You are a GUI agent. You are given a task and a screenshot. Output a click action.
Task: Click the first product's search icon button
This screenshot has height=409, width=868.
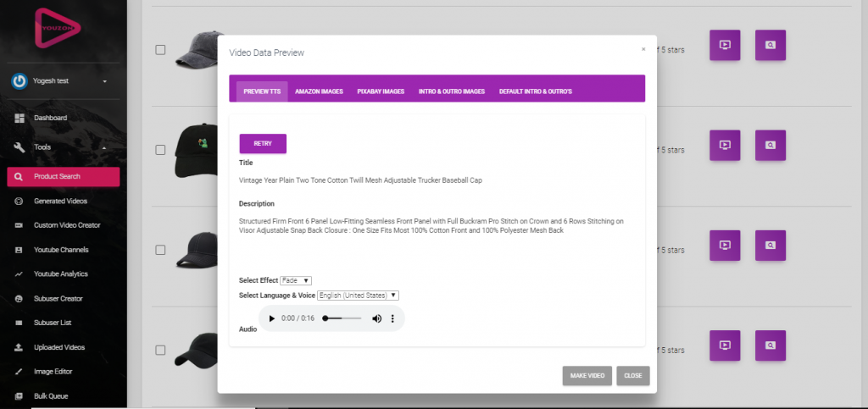(x=770, y=45)
